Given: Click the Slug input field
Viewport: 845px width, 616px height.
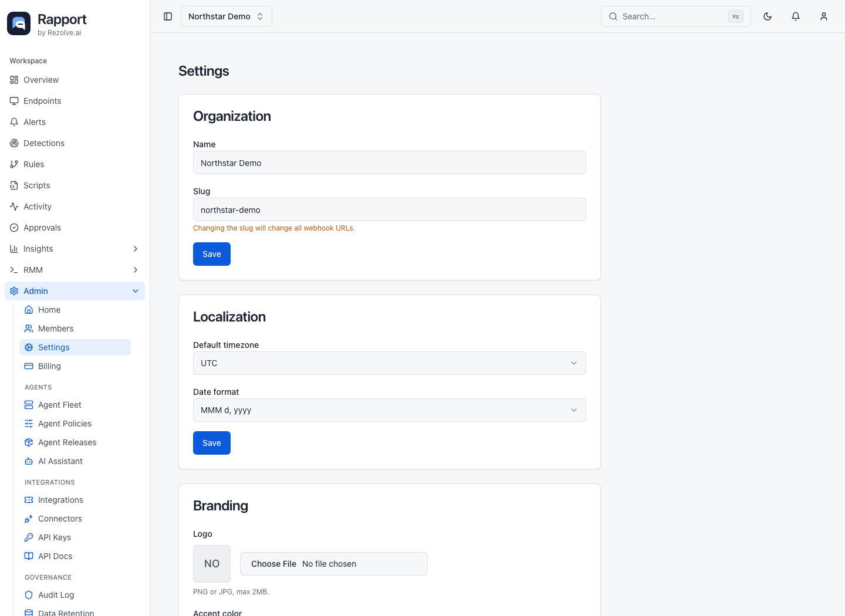Looking at the screenshot, I should coord(390,209).
